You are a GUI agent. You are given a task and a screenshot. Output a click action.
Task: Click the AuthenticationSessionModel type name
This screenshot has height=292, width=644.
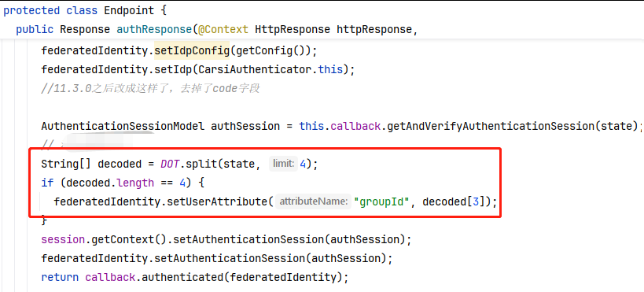pos(123,126)
